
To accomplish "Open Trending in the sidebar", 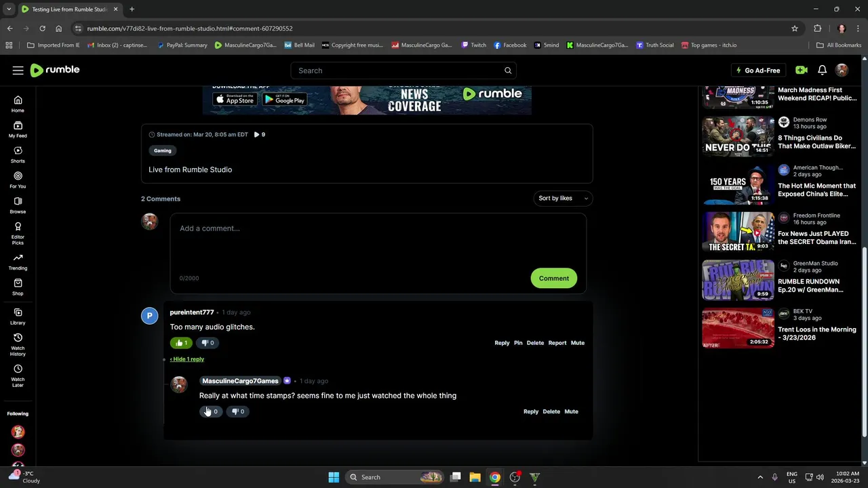I will [x=18, y=262].
